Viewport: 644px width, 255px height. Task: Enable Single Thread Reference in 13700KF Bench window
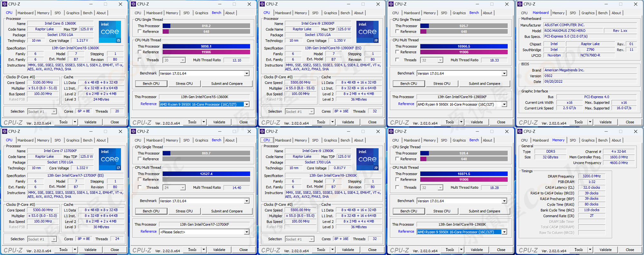pyautogui.click(x=140, y=159)
